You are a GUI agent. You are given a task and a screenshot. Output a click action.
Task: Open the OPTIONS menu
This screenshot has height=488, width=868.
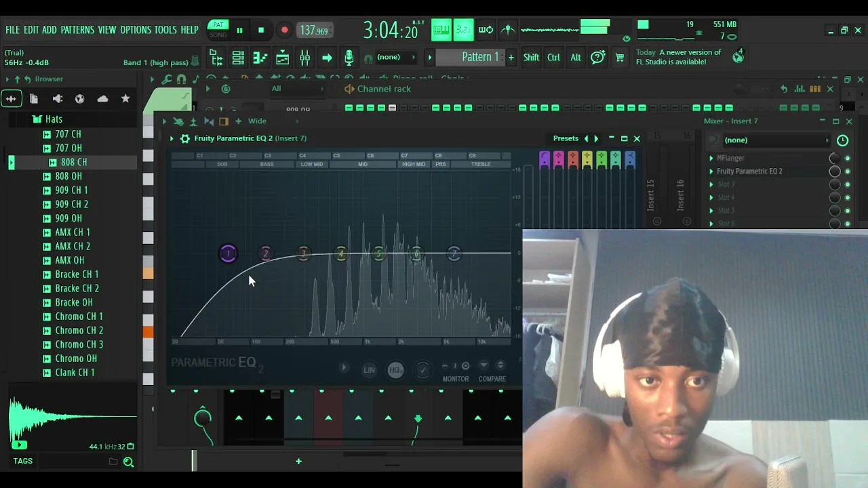(136, 30)
